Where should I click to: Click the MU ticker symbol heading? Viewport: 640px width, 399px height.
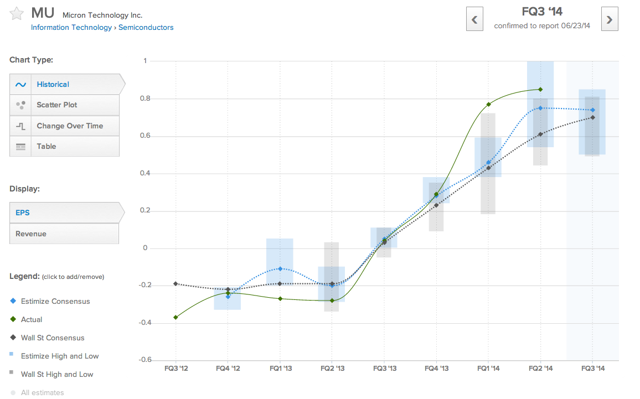click(43, 13)
